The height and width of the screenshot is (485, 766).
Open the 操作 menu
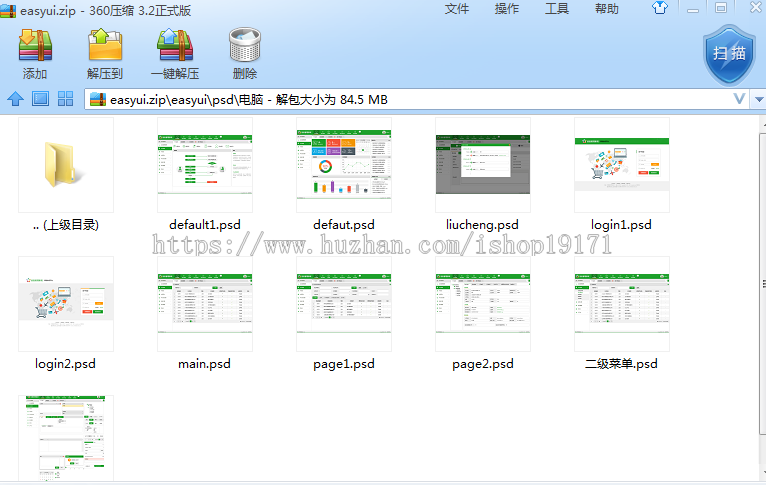click(507, 9)
